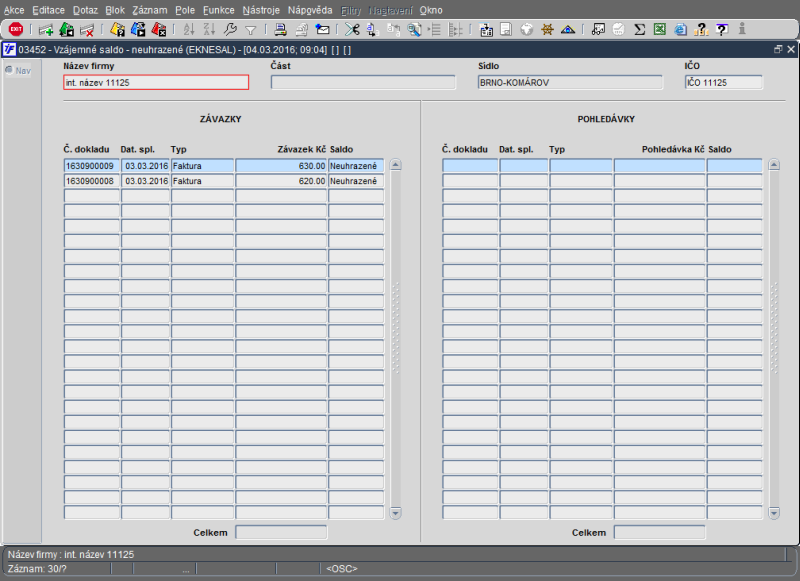The height and width of the screenshot is (581, 800).
Task: Click the cancel query icon (red)
Action: pos(159,30)
